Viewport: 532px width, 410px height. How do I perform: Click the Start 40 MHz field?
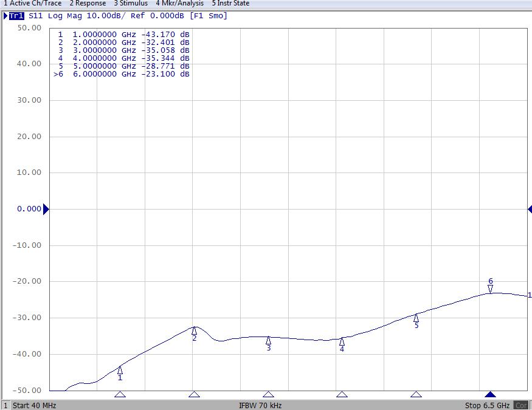click(34, 405)
